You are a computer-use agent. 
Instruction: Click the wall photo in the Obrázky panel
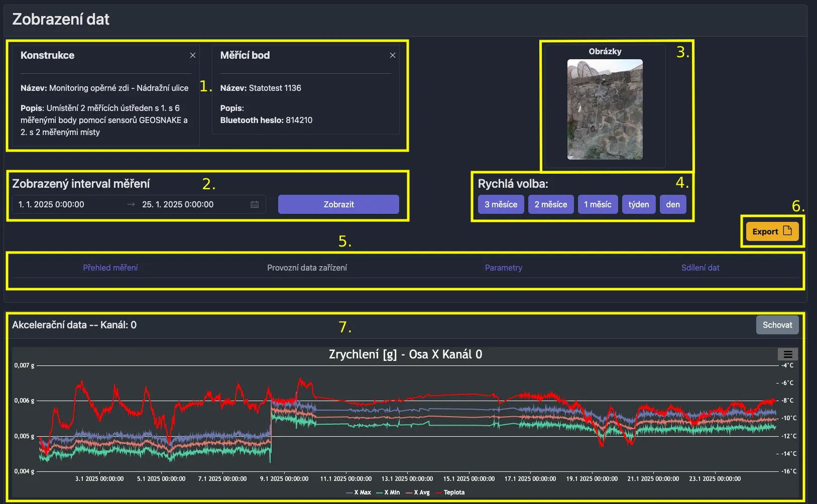coord(605,110)
